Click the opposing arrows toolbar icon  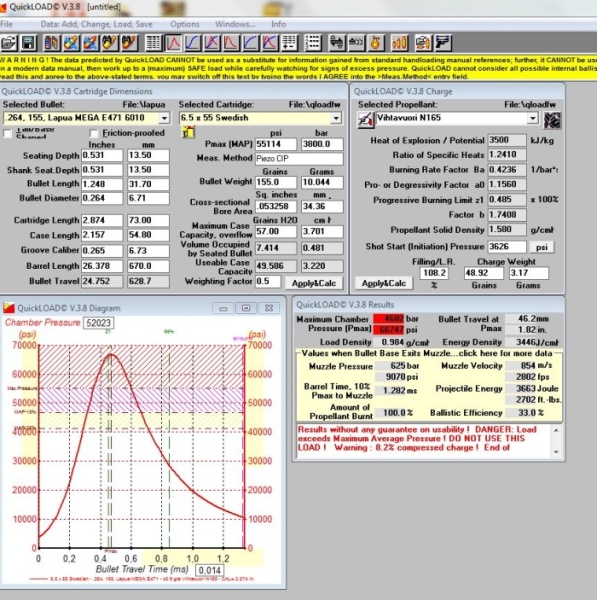337,42
